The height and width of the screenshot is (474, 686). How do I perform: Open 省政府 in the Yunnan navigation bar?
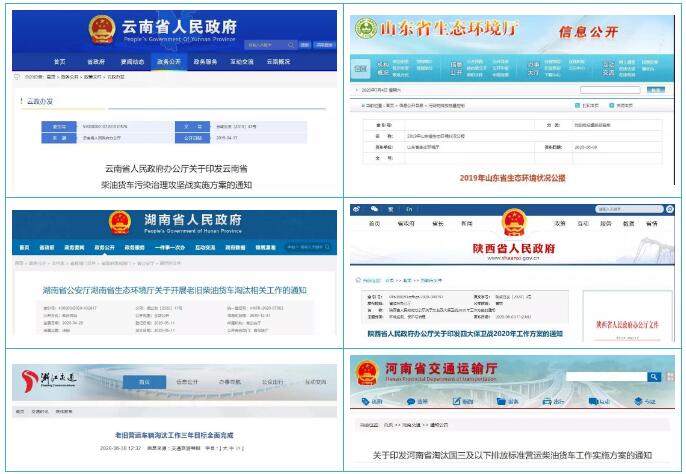click(x=96, y=62)
